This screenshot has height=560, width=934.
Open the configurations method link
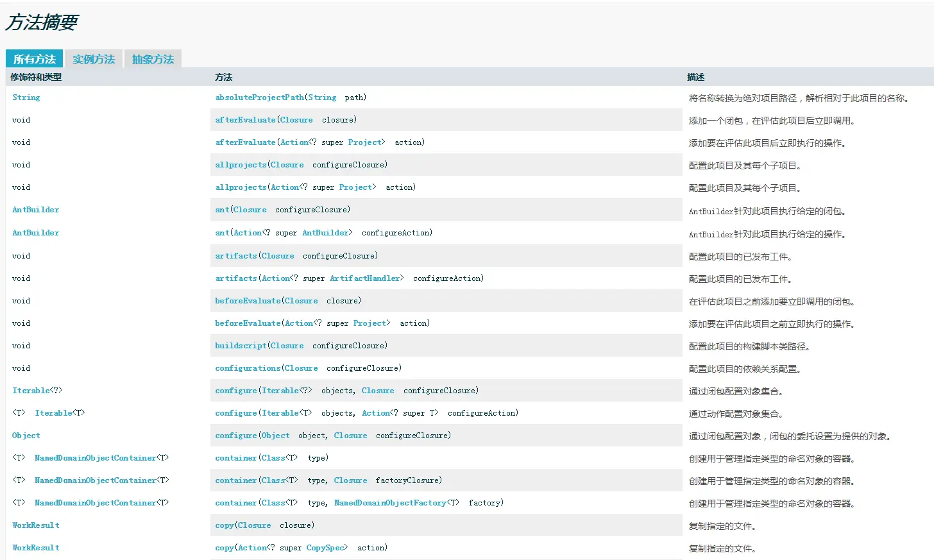click(248, 368)
